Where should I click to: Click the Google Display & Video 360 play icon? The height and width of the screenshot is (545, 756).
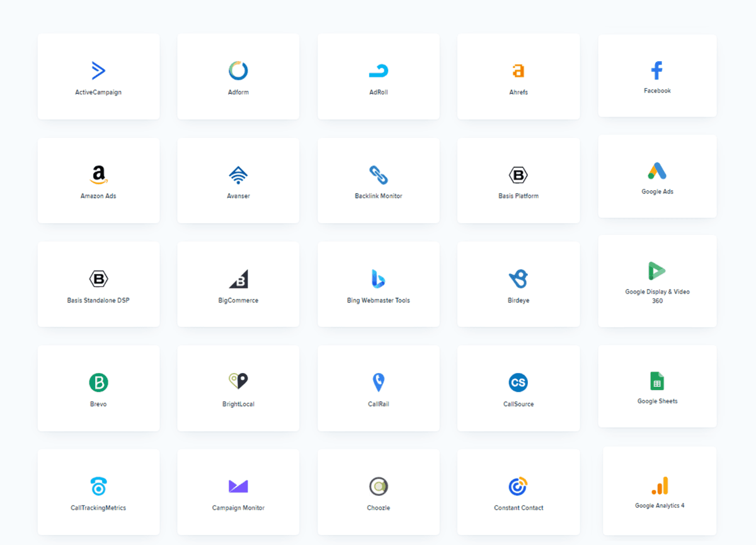click(657, 271)
